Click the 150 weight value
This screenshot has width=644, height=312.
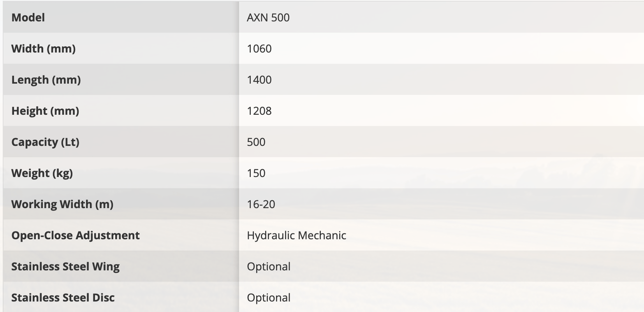(x=256, y=173)
